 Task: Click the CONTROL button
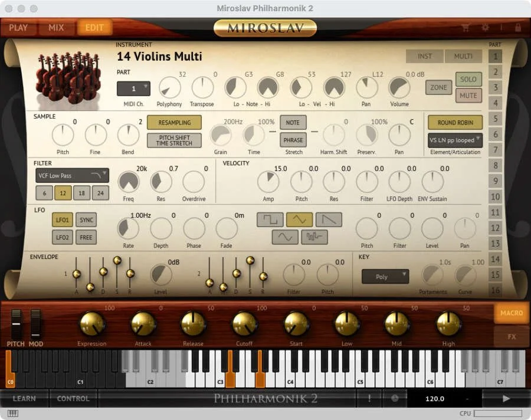coord(73,398)
